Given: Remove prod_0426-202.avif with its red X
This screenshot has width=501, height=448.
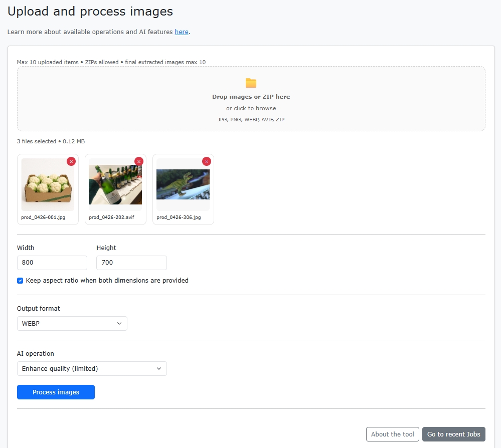Looking at the screenshot, I should coord(139,161).
